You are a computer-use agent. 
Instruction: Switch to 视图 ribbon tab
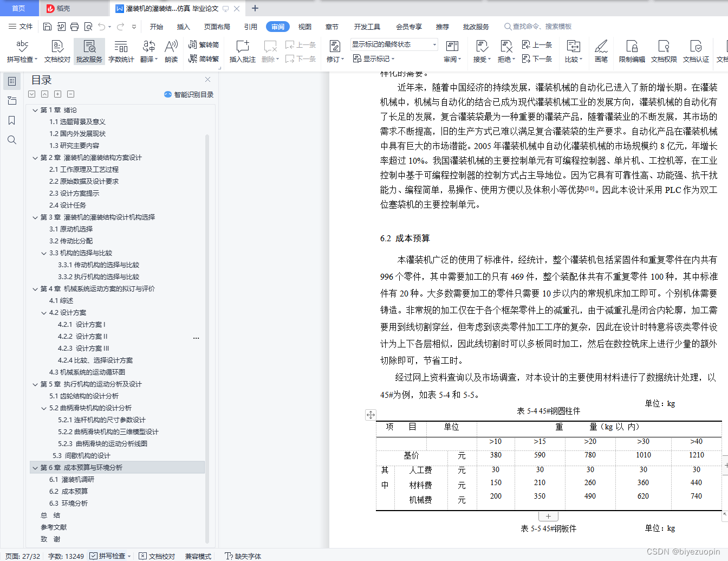click(x=305, y=27)
